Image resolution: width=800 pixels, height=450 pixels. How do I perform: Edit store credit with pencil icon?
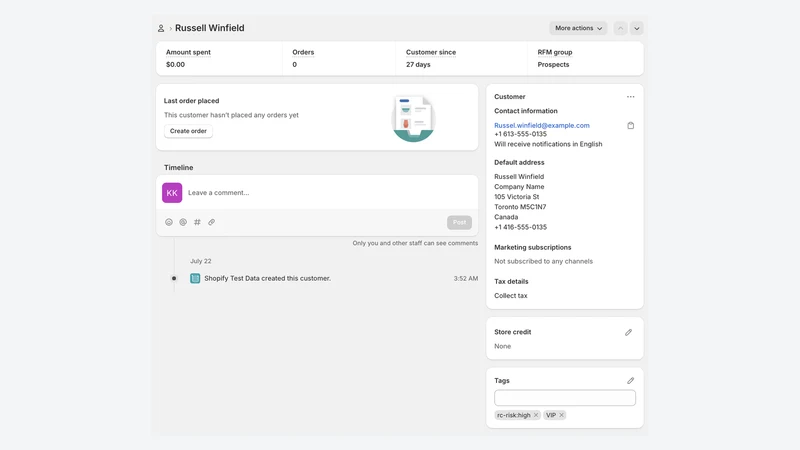[x=629, y=332]
